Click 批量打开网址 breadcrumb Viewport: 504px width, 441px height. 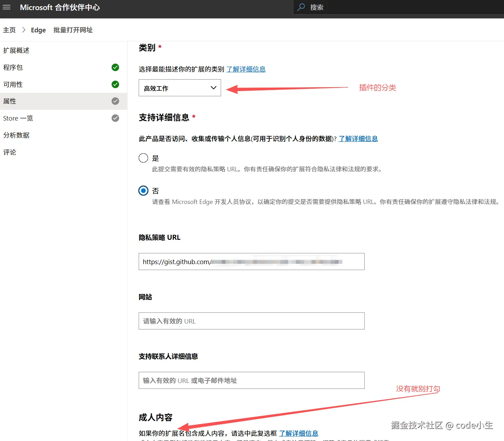pyautogui.click(x=73, y=30)
